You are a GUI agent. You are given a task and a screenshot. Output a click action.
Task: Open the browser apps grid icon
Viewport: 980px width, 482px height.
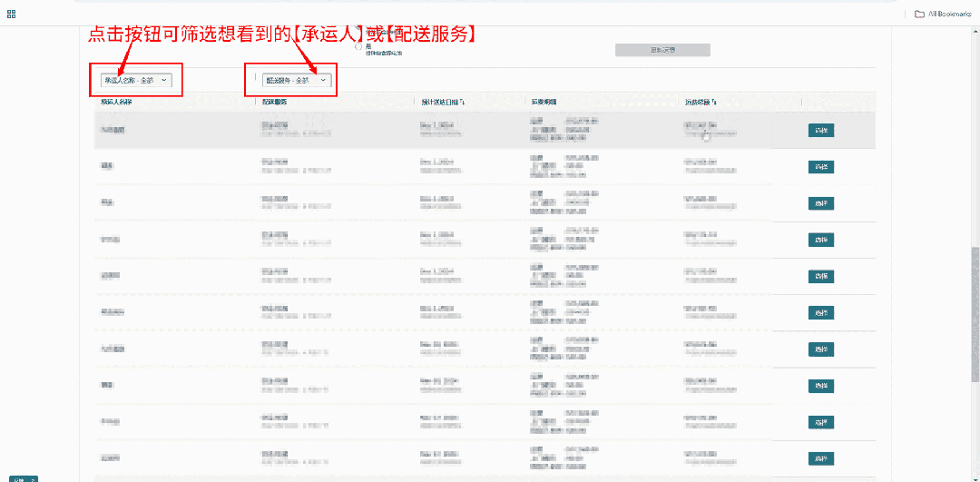11,14
